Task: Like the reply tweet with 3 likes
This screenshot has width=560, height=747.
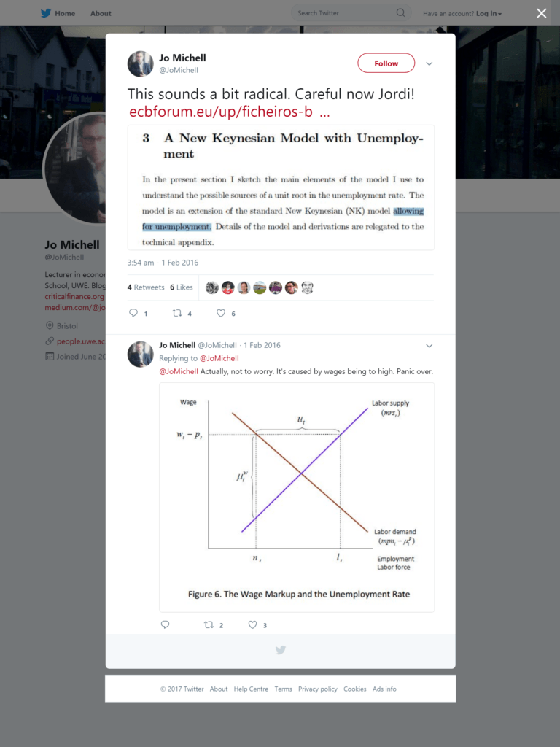Action: tap(253, 624)
